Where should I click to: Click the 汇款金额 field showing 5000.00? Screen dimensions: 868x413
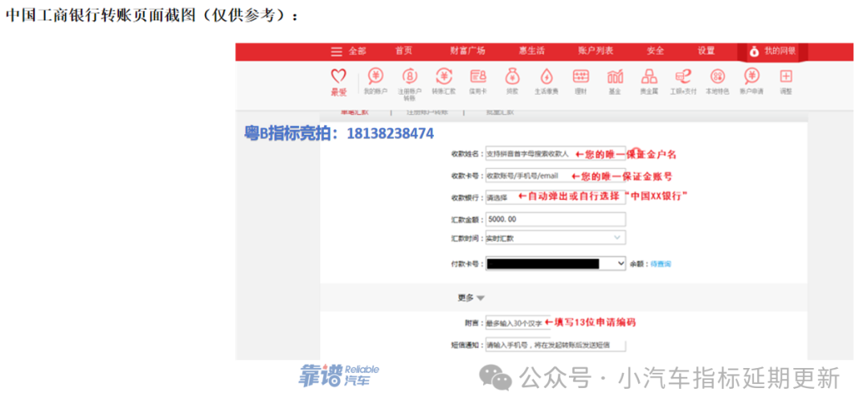[555, 219]
